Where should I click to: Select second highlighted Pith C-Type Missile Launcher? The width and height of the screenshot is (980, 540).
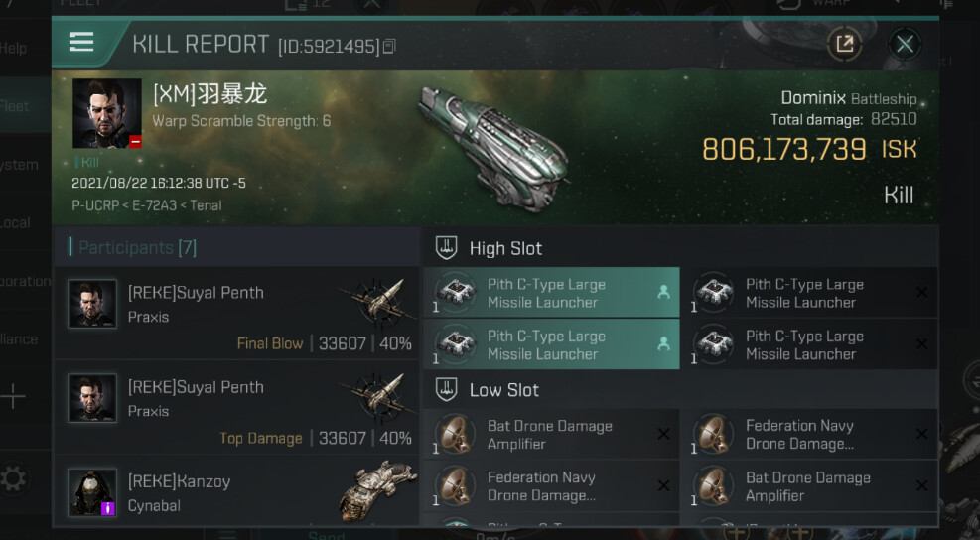[x=551, y=344]
